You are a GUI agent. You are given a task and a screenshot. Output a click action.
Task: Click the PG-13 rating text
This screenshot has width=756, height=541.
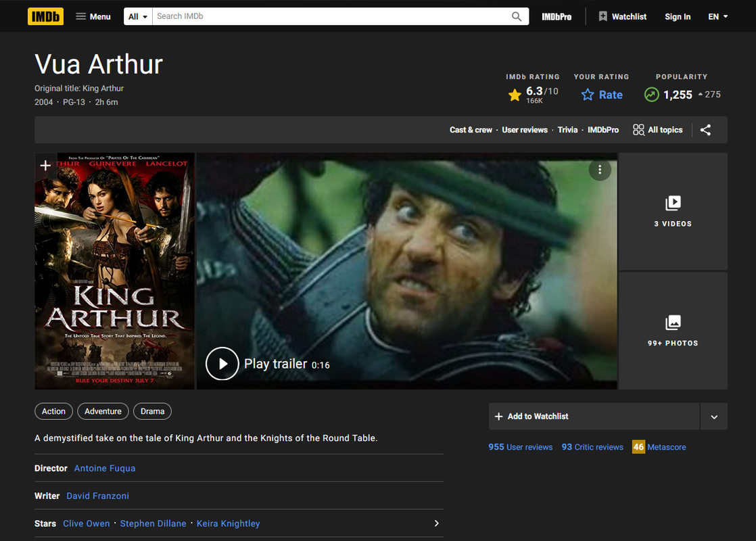(x=74, y=102)
